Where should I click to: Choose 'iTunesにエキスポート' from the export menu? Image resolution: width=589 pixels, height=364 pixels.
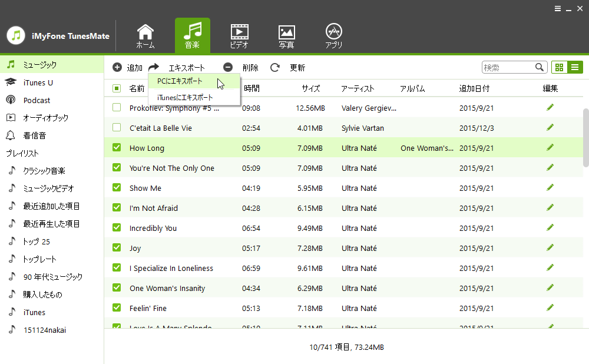click(194, 98)
